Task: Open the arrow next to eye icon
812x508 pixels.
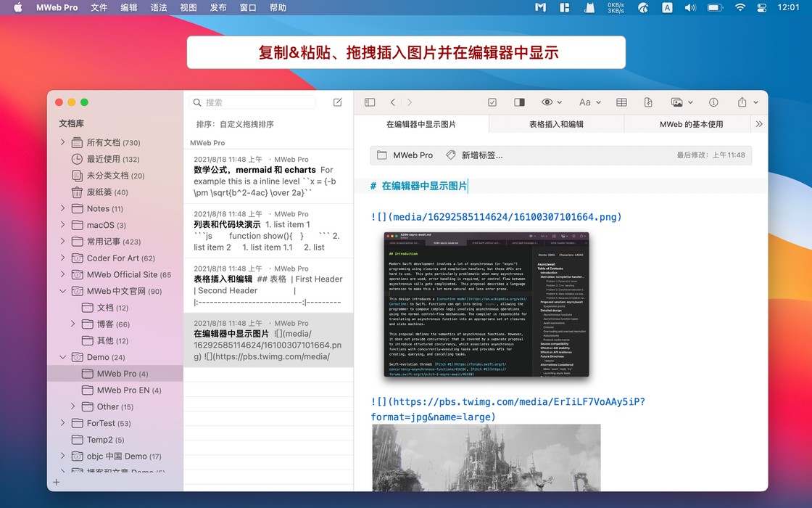Action: click(560, 102)
